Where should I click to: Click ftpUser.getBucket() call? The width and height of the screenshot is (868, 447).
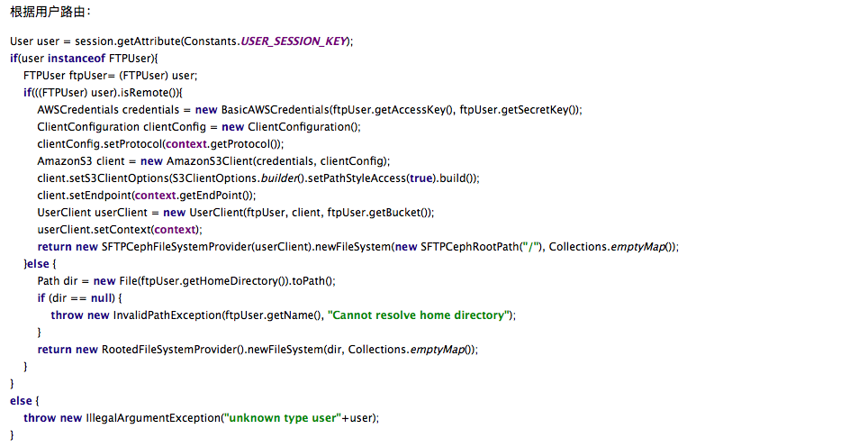(x=378, y=213)
